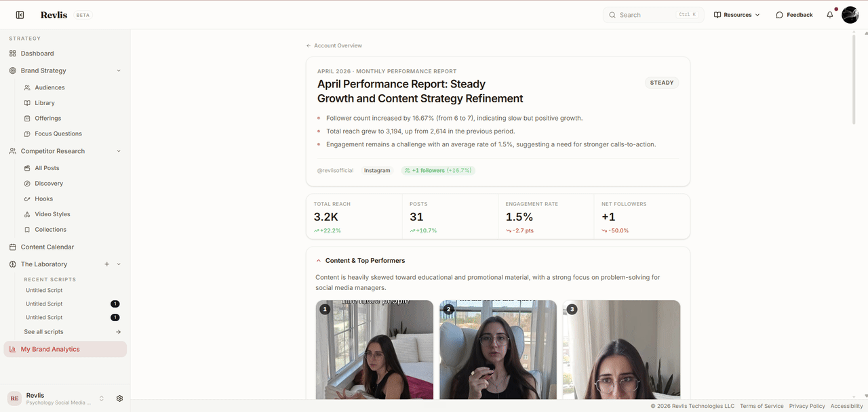The image size is (868, 412).
Task: Click the Collections bookmark icon
Action: (27, 230)
